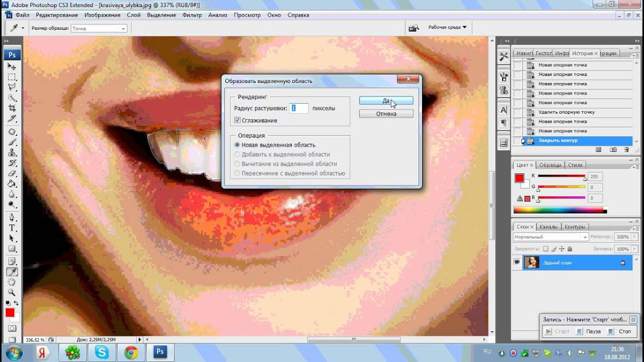The width and height of the screenshot is (644, 362).
Task: Select the Lasso tool
Action: [12, 87]
